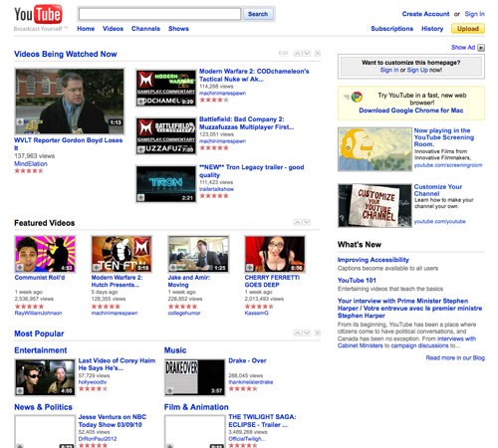This screenshot has height=448, width=498.
Task: Open Customize Your YouTube Channel thumbnail
Action: point(374,205)
